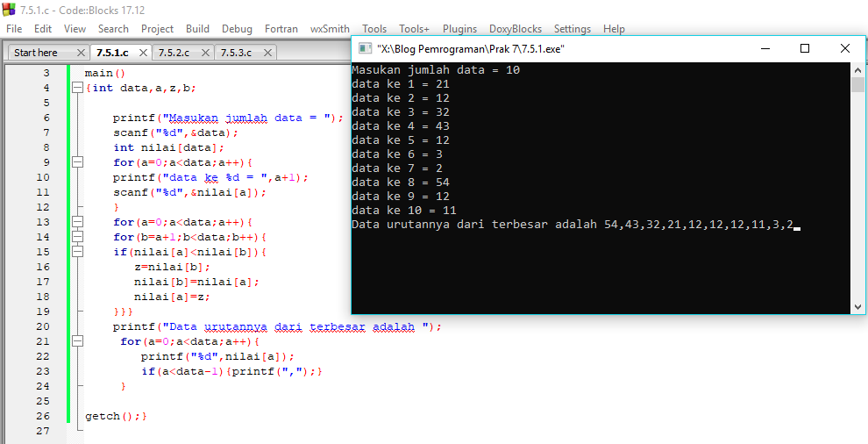Open the Settings menu
Image resolution: width=868 pixels, height=444 pixels.
(x=573, y=29)
